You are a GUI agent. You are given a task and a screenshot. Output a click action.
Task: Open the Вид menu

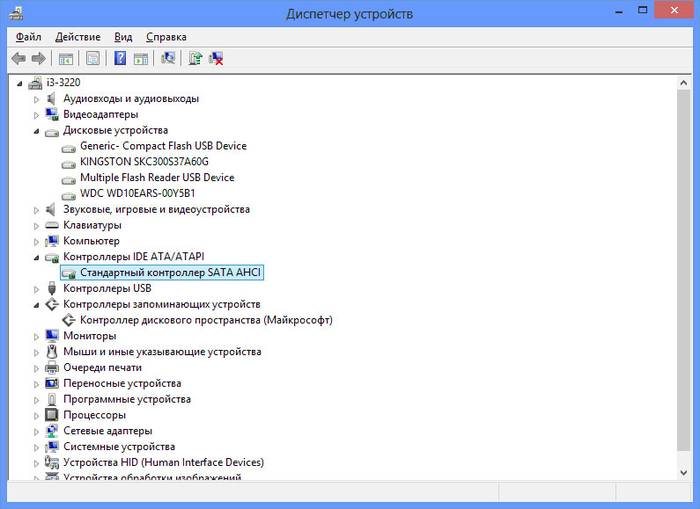[123, 36]
